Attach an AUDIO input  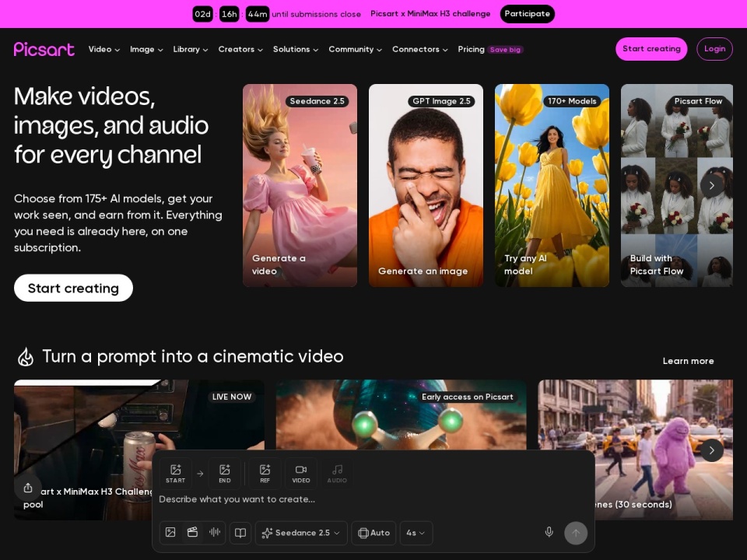point(337,474)
